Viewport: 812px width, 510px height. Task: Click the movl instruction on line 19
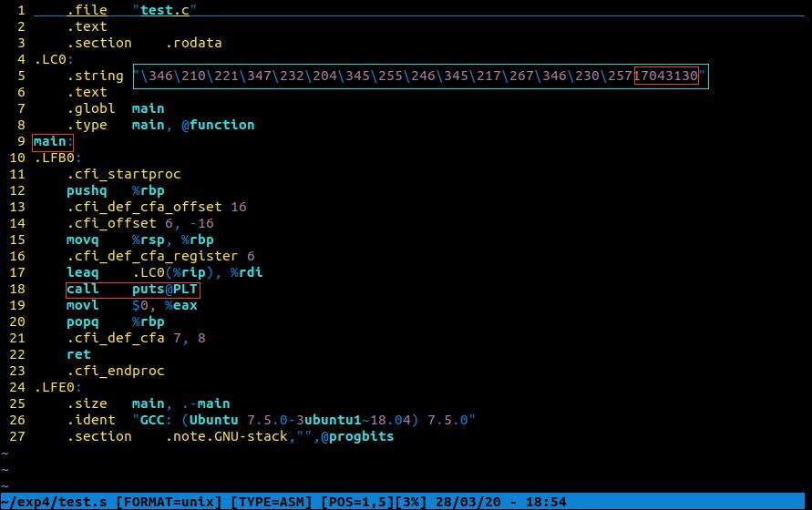82,305
